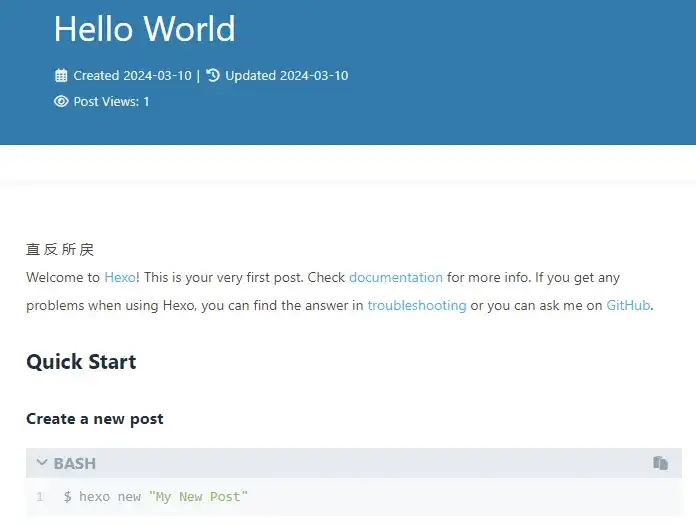Visit the GitHub link
696x524 pixels.
628,306
